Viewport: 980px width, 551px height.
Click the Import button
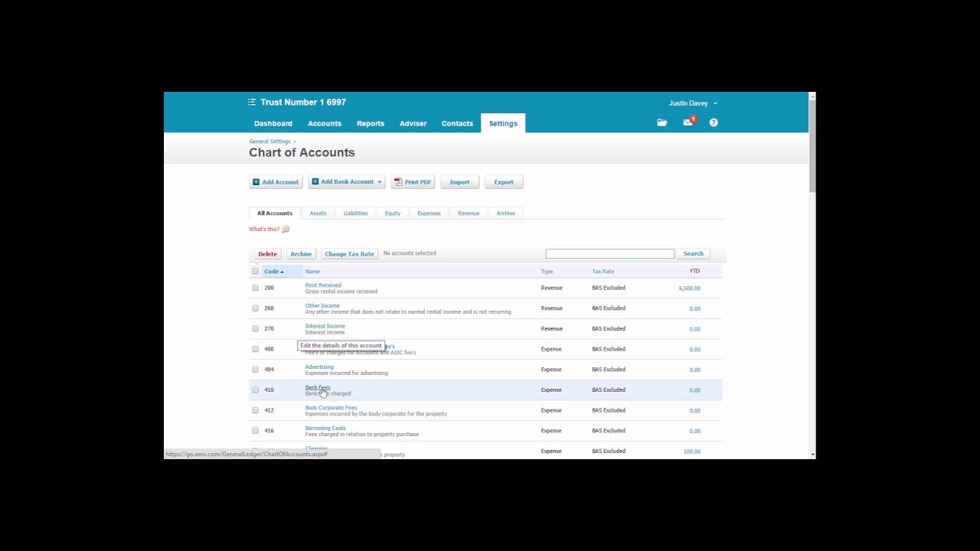click(x=459, y=182)
